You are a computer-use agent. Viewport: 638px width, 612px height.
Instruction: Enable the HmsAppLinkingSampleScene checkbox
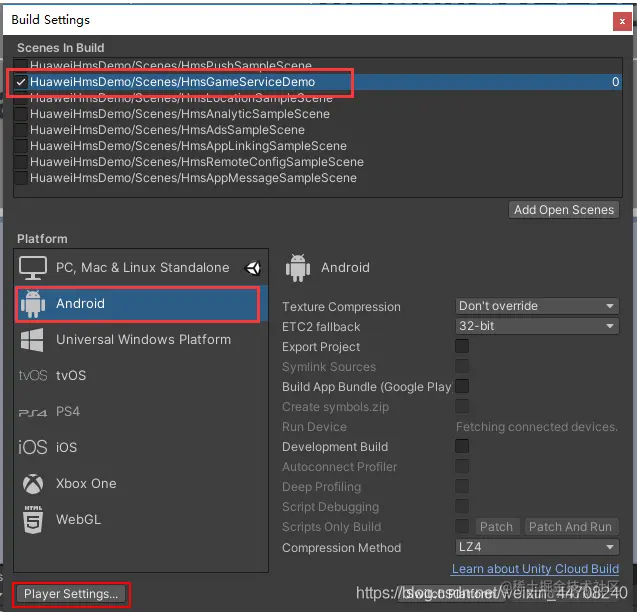[x=21, y=146]
